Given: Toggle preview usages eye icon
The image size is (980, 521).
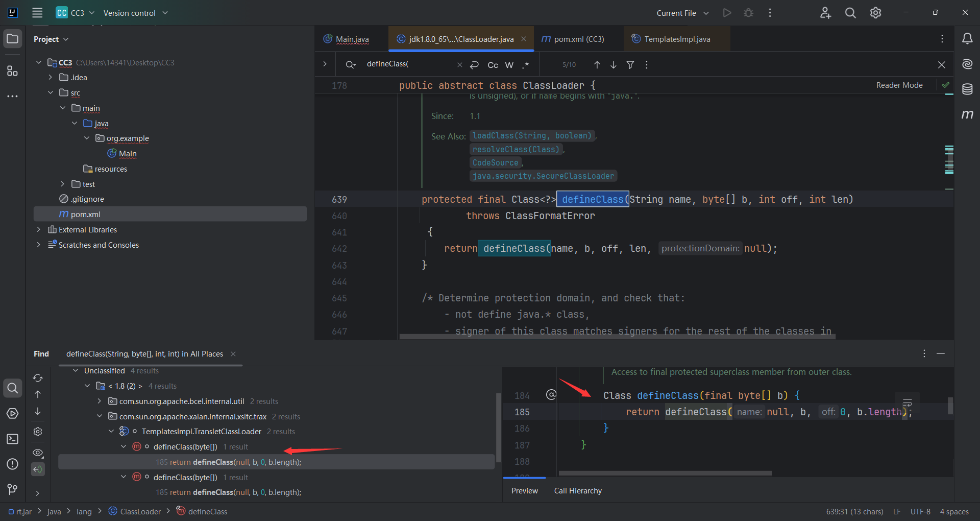Looking at the screenshot, I should 38,453.
